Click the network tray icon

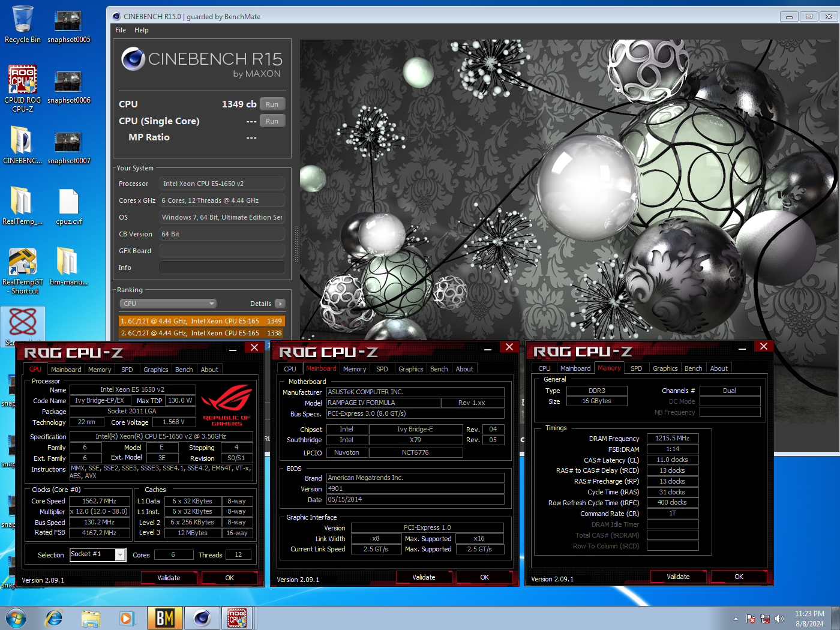click(x=765, y=619)
